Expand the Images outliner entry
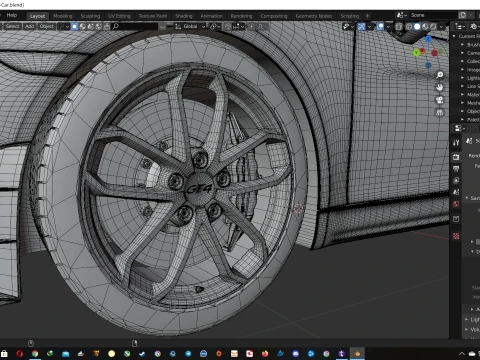 pos(462,69)
